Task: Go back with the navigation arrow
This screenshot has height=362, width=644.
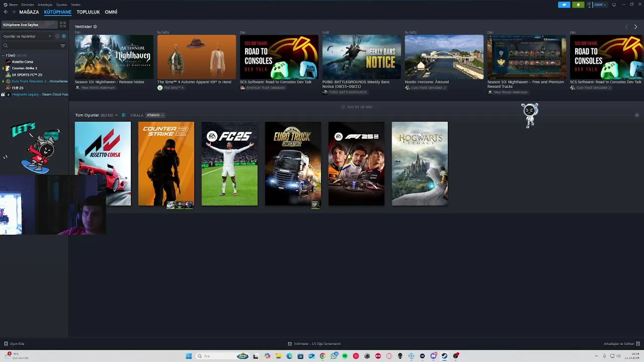Action: pyautogui.click(x=6, y=12)
